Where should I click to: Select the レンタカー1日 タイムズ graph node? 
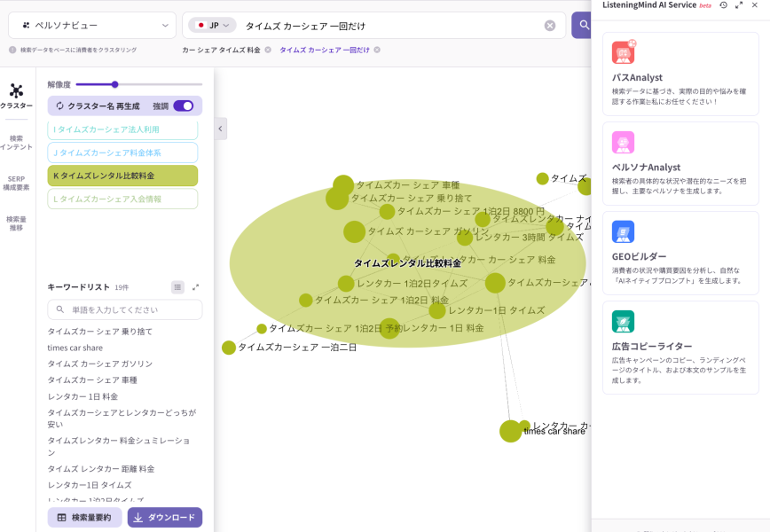pos(437,310)
